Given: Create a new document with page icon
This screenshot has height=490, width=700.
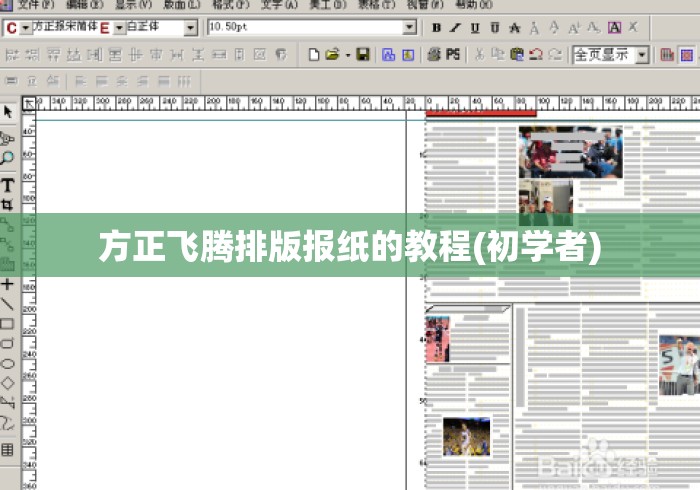Looking at the screenshot, I should click(x=314, y=55).
